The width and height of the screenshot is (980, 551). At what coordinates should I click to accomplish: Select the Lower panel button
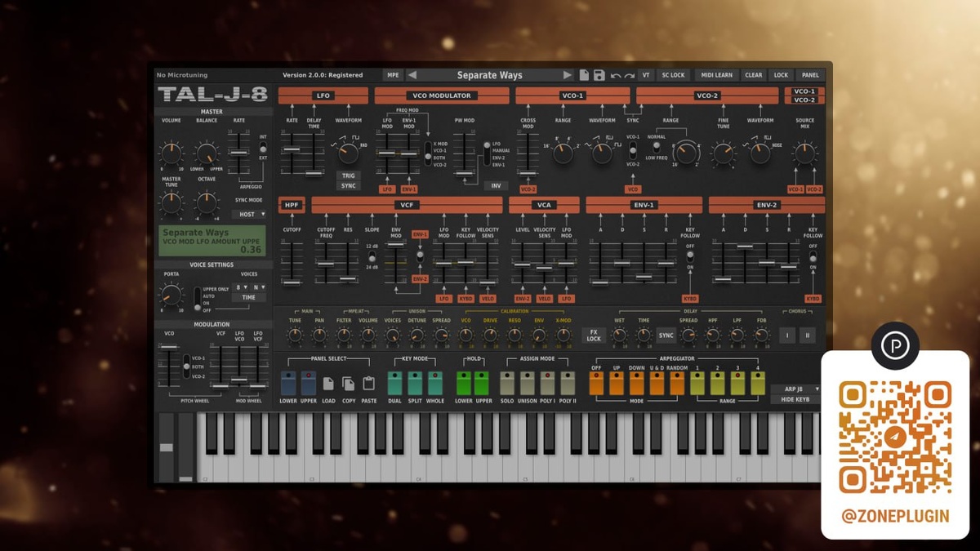288,384
